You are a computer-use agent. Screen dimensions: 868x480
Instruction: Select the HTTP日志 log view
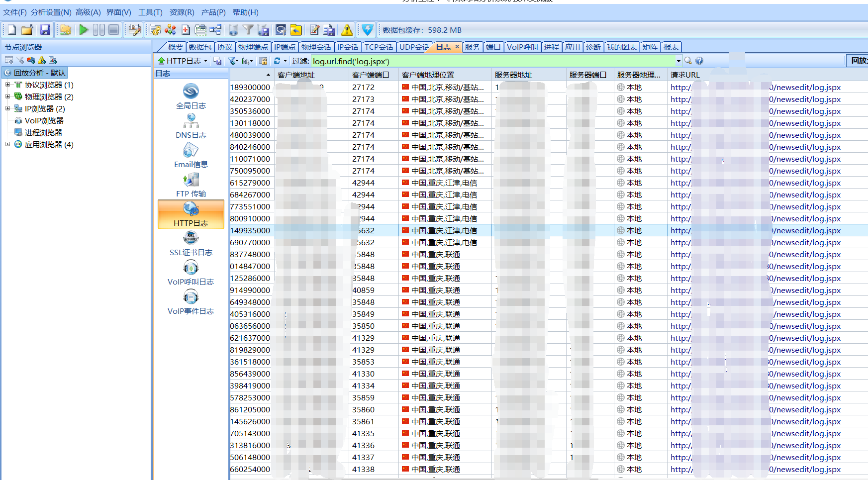point(191,214)
